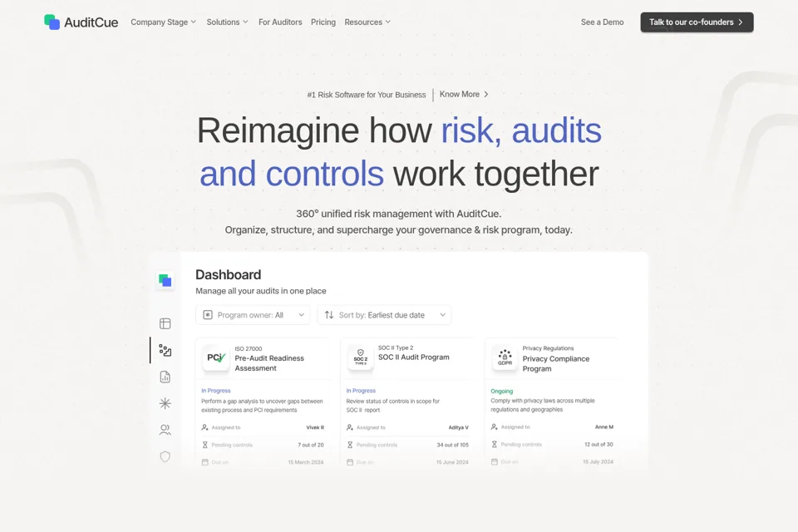Click hourglass icon on Privacy Compliance card

pos(494,444)
